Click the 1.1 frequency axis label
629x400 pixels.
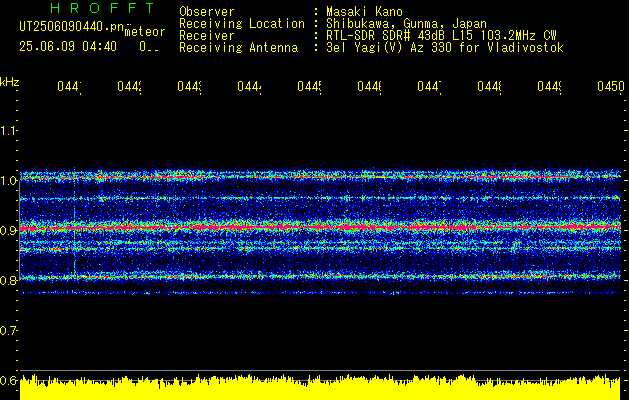pos(8,130)
